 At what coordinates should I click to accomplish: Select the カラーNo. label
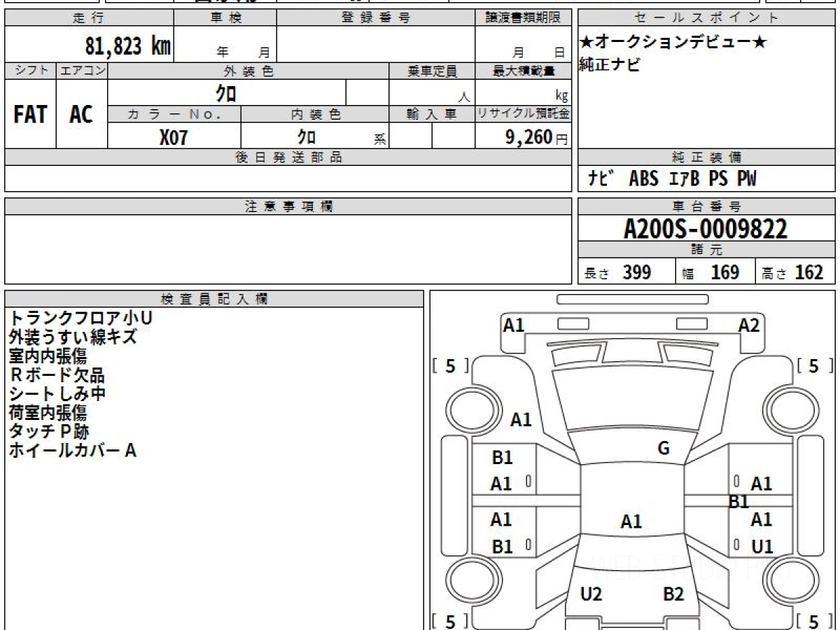click(174, 115)
